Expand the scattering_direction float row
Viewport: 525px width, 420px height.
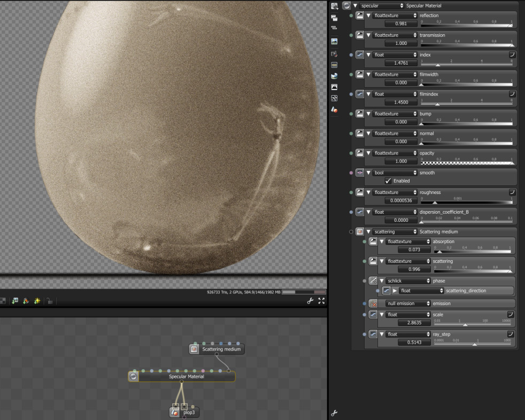[x=395, y=291]
